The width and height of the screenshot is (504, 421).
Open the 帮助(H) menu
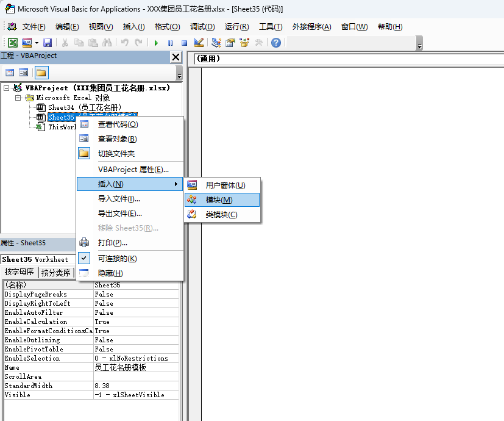[x=390, y=27]
